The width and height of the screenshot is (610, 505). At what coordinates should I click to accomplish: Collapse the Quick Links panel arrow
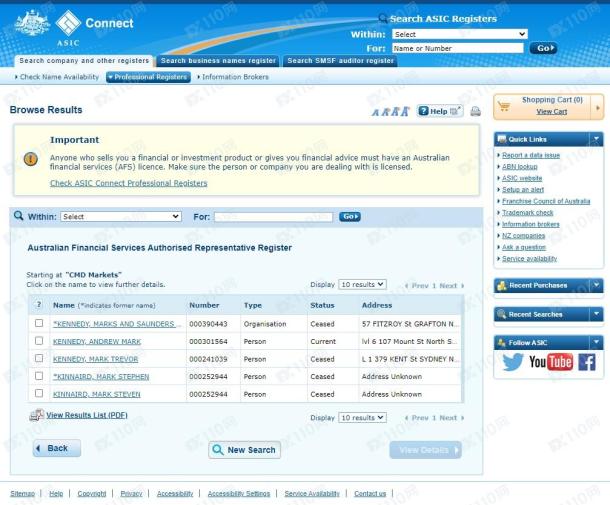(x=596, y=139)
